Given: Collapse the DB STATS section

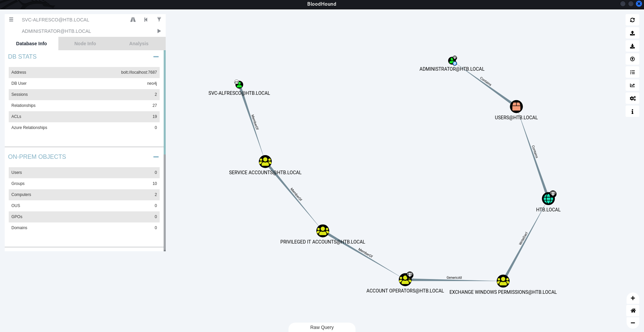Looking at the screenshot, I should tap(156, 57).
